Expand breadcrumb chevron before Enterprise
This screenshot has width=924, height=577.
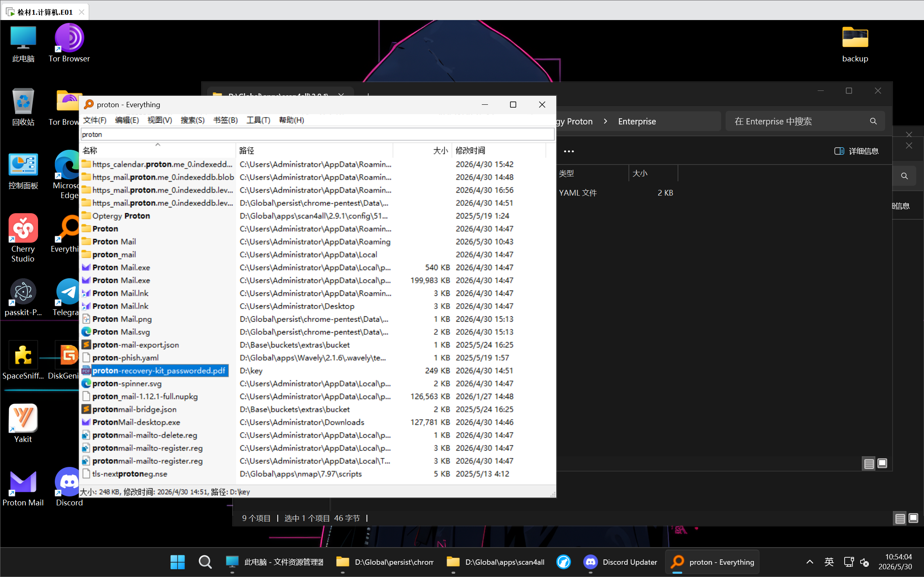605,121
